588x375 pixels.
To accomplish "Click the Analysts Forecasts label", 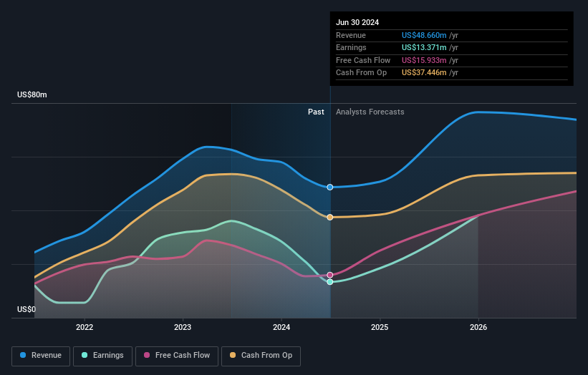I will (370, 112).
